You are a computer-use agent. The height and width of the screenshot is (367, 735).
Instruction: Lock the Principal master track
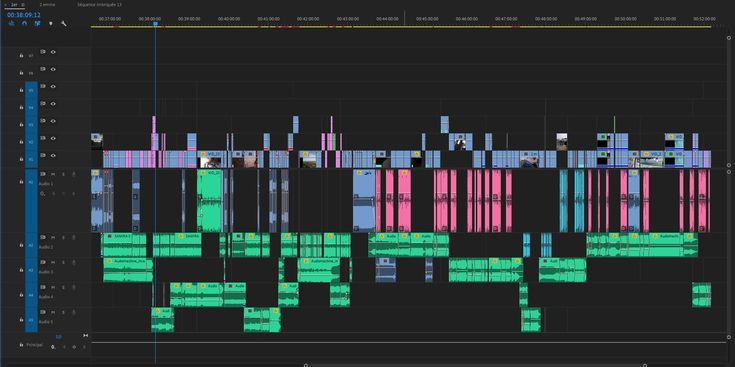(21, 345)
